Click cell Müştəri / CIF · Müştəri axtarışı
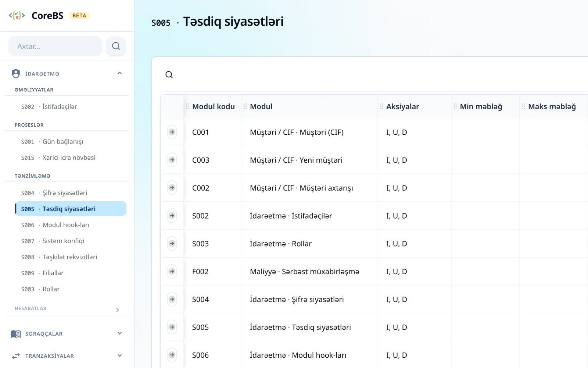 (x=301, y=188)
